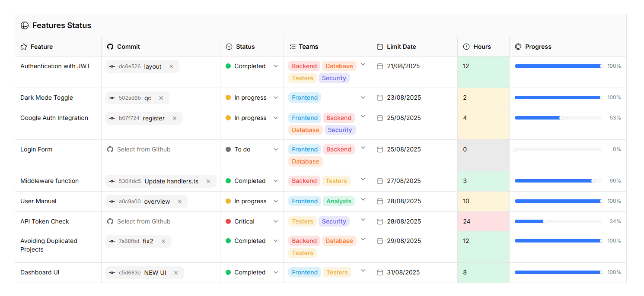Viewport: 644px width, 296px height.
Task: Expand the Critical status dropdown
Action: point(276,221)
